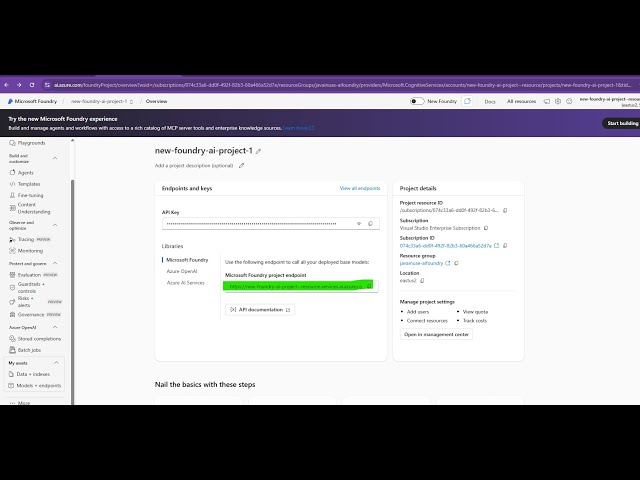Click the browser forward arrow
This screenshot has height=480, width=640.
click(19, 85)
